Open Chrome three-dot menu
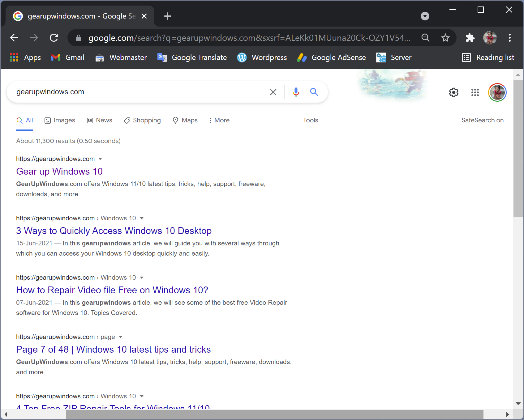Screen dimensions: 524x420 point(510,38)
